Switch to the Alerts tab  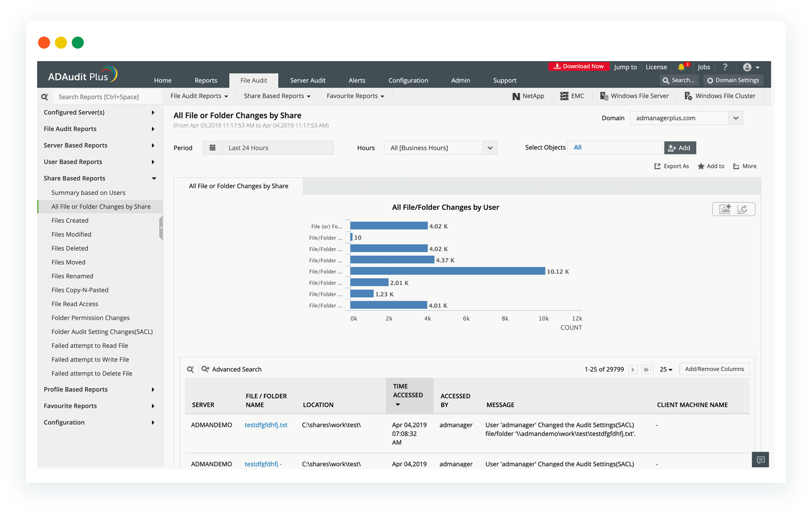pos(357,80)
